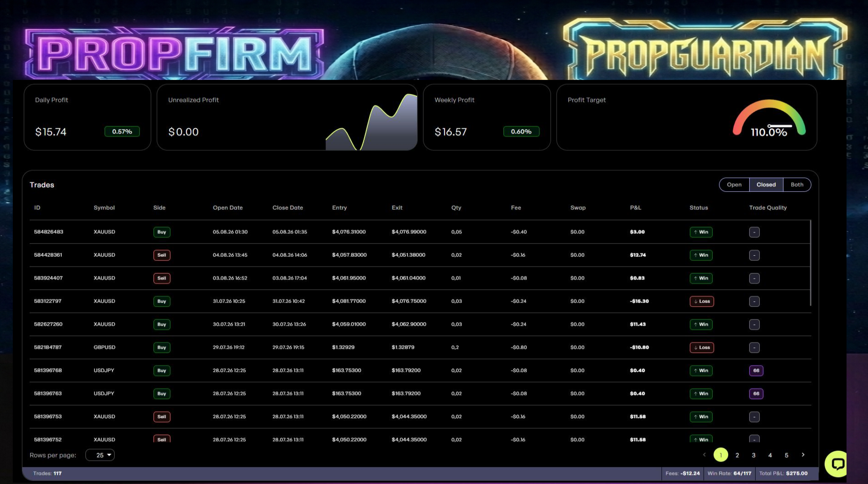This screenshot has height=484, width=868.
Task: Select current page 1 in pagination
Action: click(721, 455)
